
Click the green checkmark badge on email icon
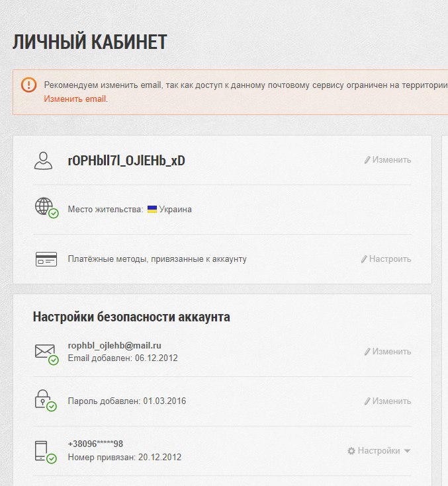[x=54, y=360]
